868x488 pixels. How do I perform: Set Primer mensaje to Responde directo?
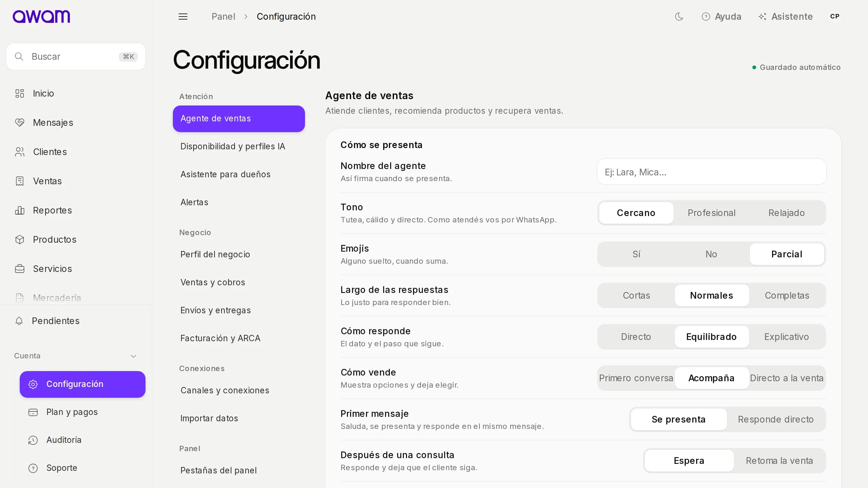[775, 419]
